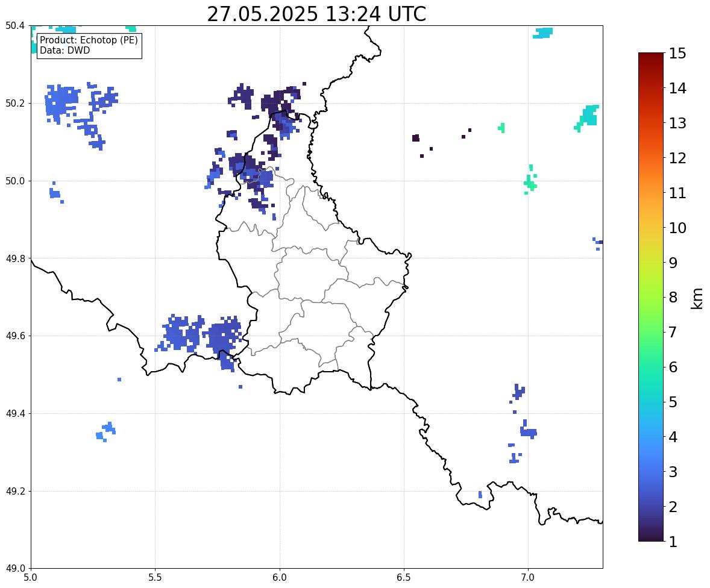The width and height of the screenshot is (710, 588).
Task: Click the colorbar tick label '4'
Action: tap(673, 437)
